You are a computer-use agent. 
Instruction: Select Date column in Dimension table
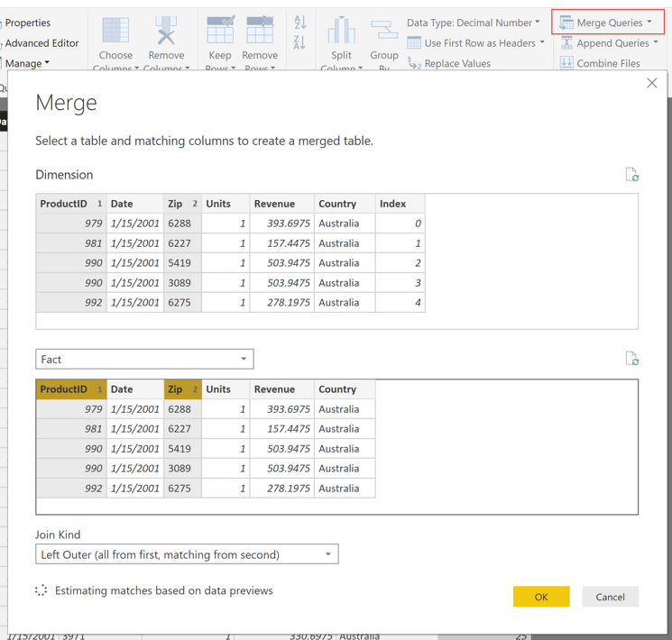click(135, 204)
